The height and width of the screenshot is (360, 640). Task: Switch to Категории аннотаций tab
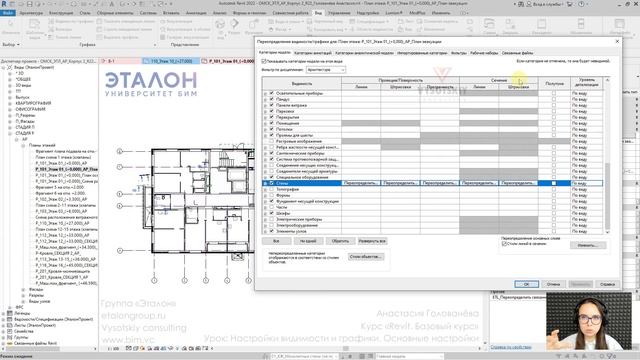313,53
